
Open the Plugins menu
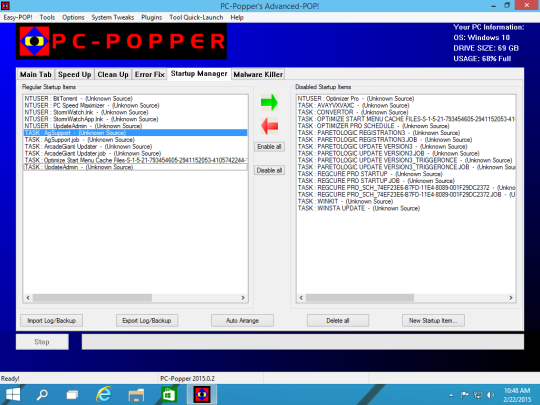click(152, 18)
